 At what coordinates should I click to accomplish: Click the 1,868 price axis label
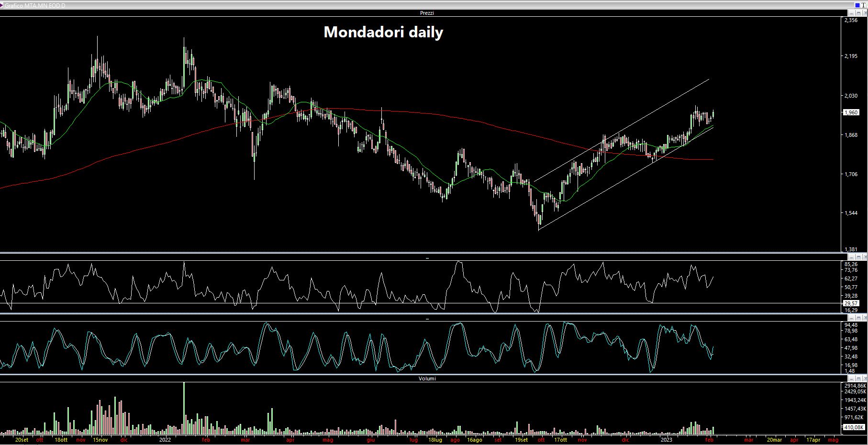pos(851,135)
